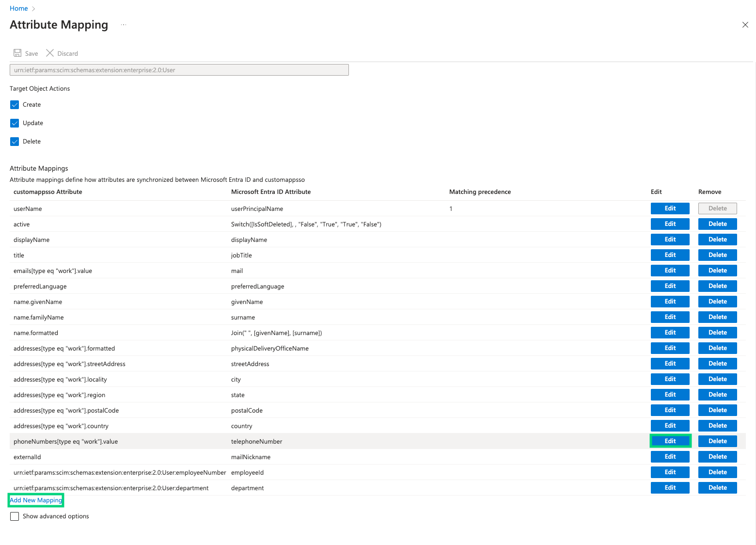
Task: Disable the Delete target object action
Action: pyautogui.click(x=15, y=142)
